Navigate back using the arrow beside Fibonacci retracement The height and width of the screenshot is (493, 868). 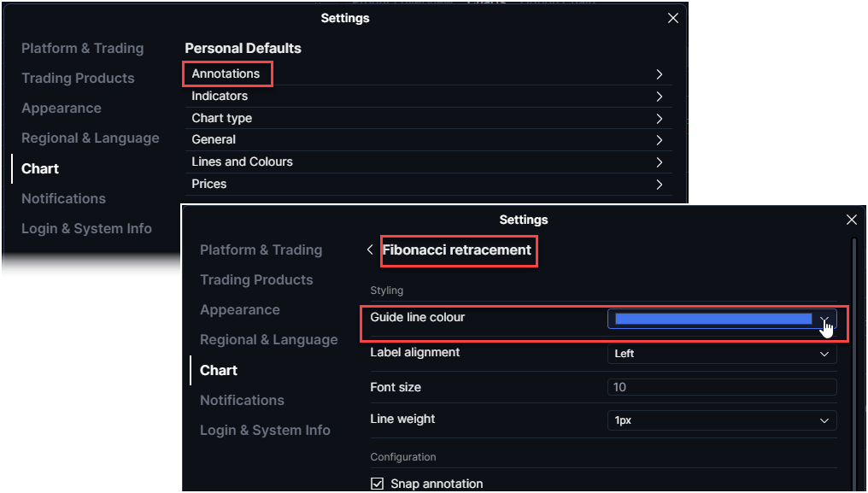(x=371, y=250)
